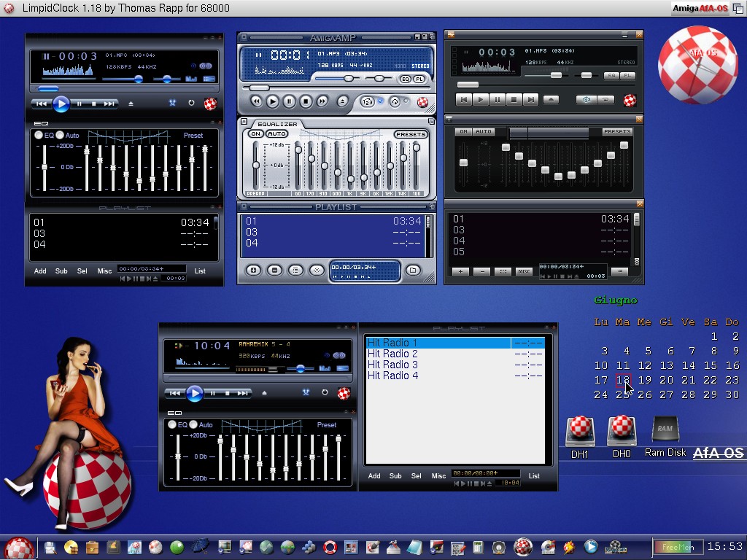
Task: Click the PL button in the silver AmigaAMP player
Action: click(420, 79)
